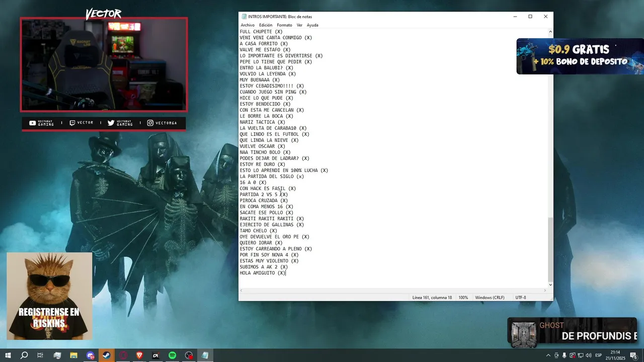Open Brave browser from the taskbar

pyautogui.click(x=139, y=355)
